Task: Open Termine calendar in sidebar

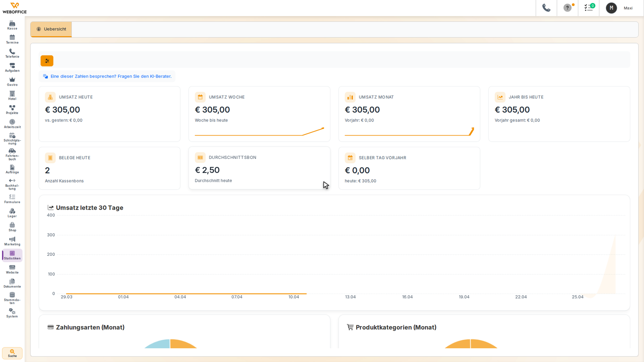Action: pyautogui.click(x=12, y=39)
